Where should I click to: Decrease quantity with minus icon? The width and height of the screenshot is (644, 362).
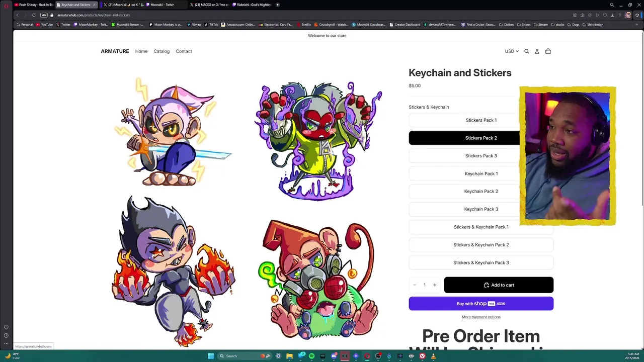(415, 285)
